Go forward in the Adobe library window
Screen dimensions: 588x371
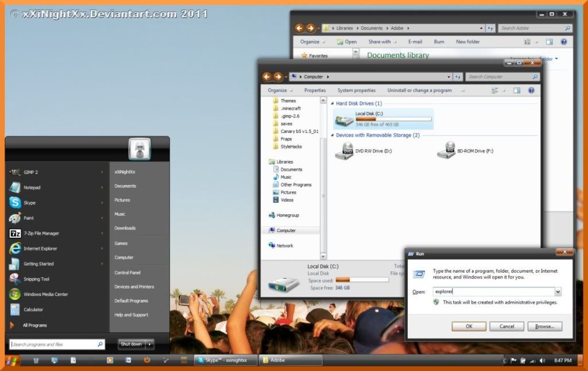click(x=310, y=28)
